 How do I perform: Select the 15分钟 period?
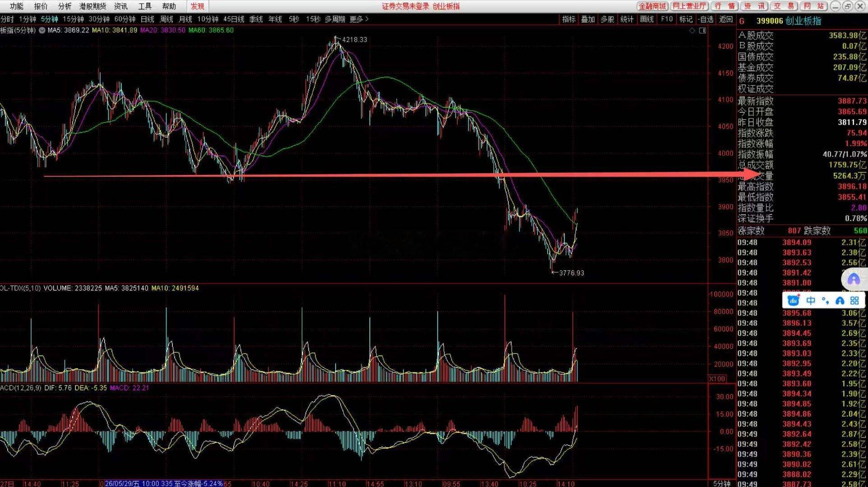pos(73,19)
